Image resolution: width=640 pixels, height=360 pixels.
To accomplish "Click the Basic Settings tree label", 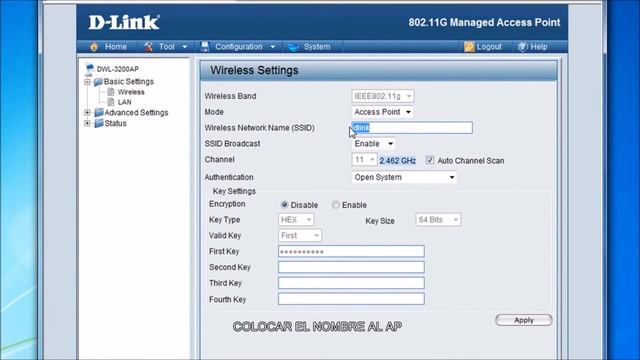I will (x=129, y=82).
